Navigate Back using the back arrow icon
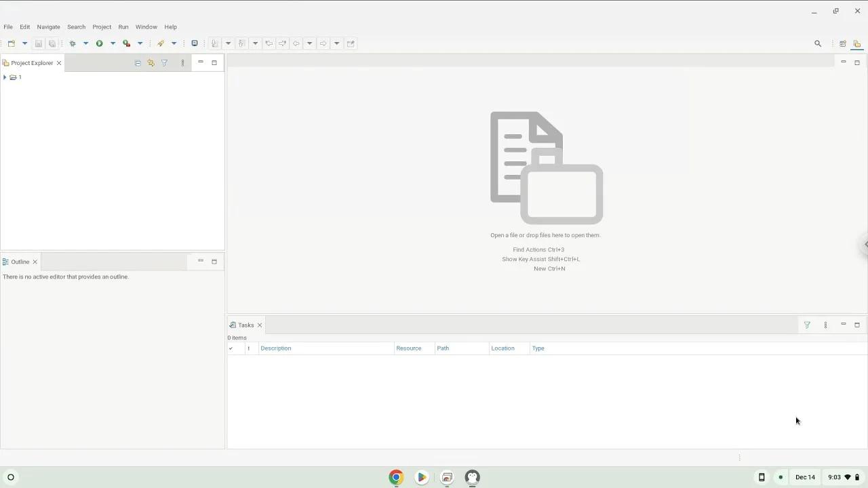 (x=296, y=43)
